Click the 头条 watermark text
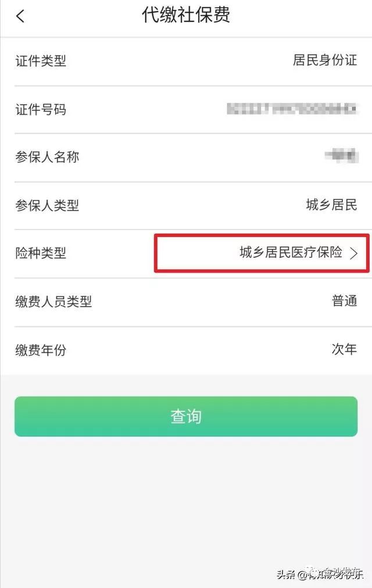 [287, 574]
